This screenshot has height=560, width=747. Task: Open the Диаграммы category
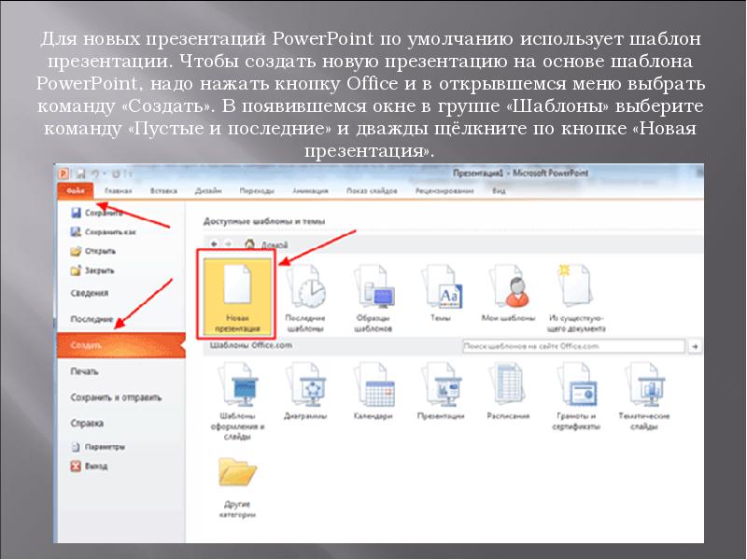305,390
